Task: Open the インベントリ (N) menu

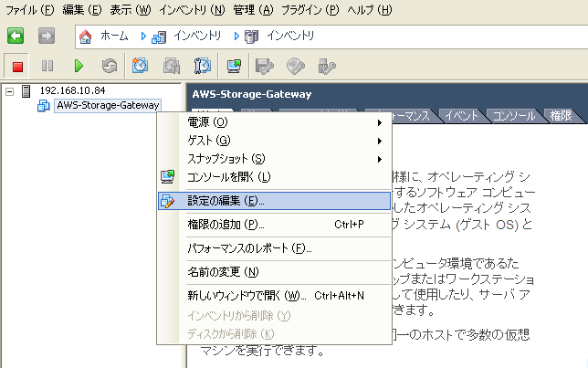Action: tap(192, 10)
